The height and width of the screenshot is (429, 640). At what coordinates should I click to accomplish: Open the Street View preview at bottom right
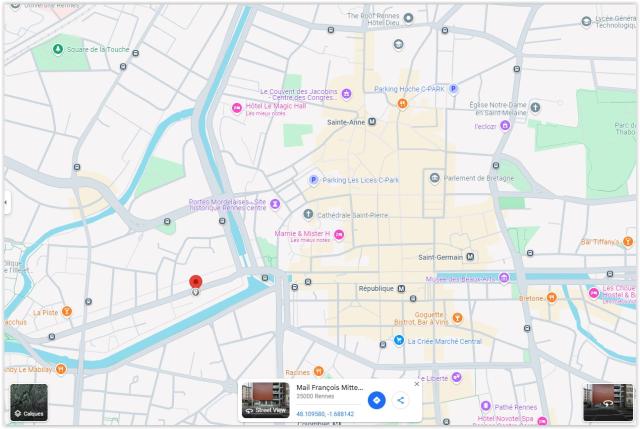pyautogui.click(x=608, y=402)
